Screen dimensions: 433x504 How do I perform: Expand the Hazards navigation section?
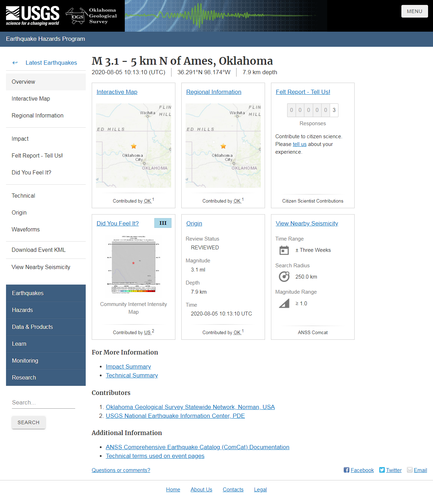22,310
